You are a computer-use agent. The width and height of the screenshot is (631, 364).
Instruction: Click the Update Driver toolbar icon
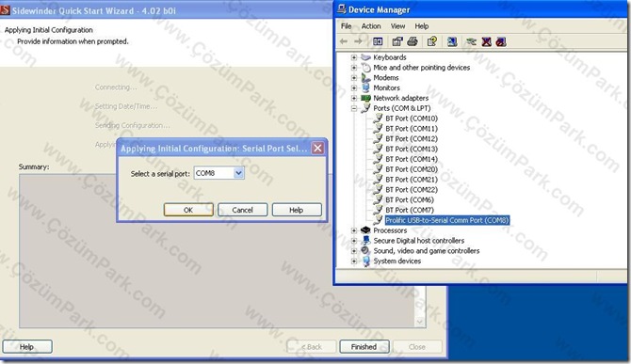pos(471,41)
